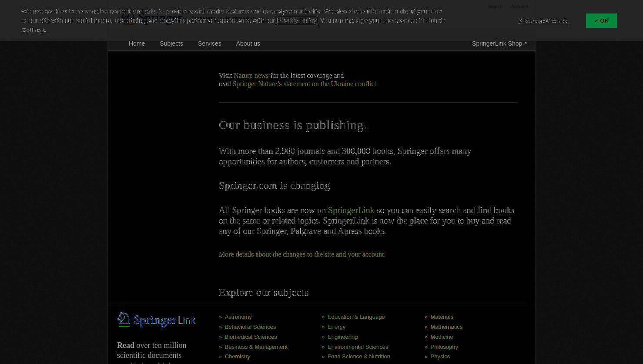Follow the SpringerLink link in the paragraph
The height and width of the screenshot is (364, 643).
point(351,210)
